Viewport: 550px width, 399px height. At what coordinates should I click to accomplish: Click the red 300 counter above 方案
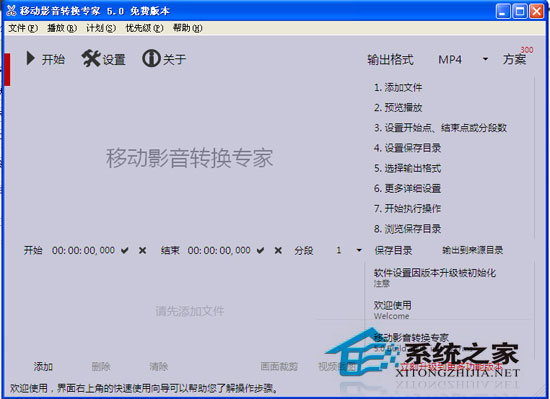[527, 50]
